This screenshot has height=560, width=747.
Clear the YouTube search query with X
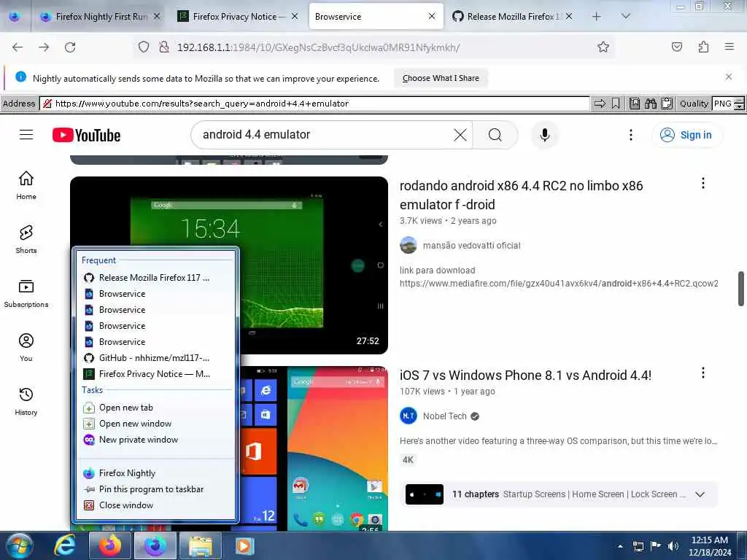pyautogui.click(x=460, y=135)
